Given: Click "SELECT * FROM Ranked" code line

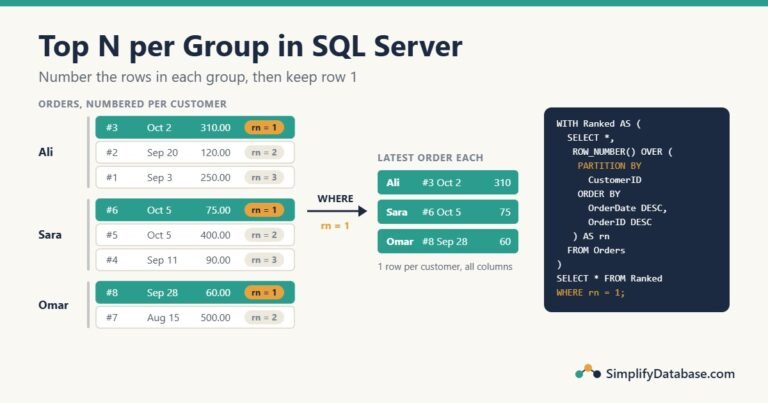Looking at the screenshot, I should pos(609,278).
